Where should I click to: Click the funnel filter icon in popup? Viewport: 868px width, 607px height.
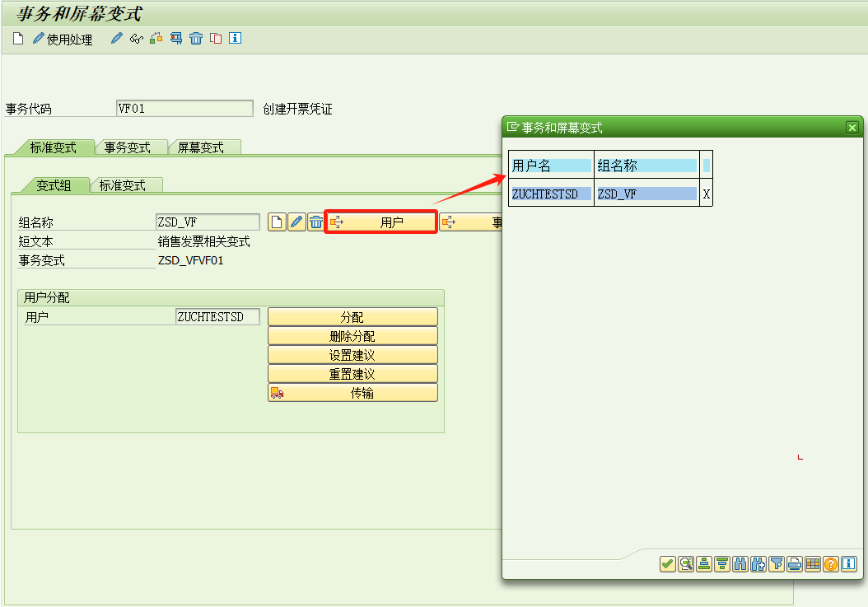coord(777,564)
